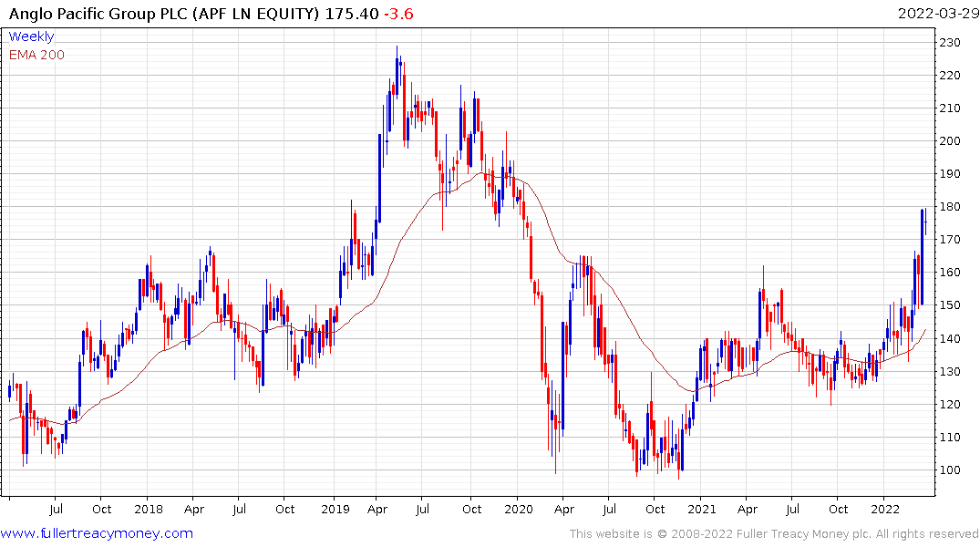980x547 pixels.
Task: Click the 230 price axis label
Action: click(x=950, y=43)
